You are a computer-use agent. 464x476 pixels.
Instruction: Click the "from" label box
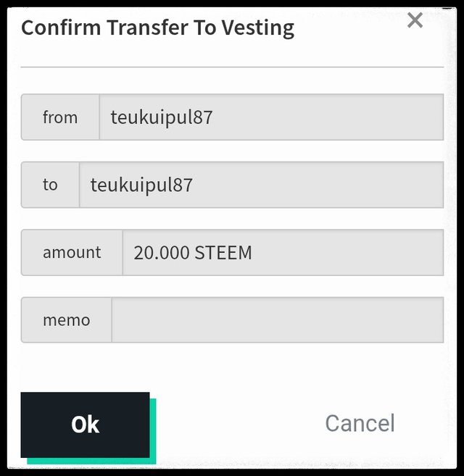60,117
